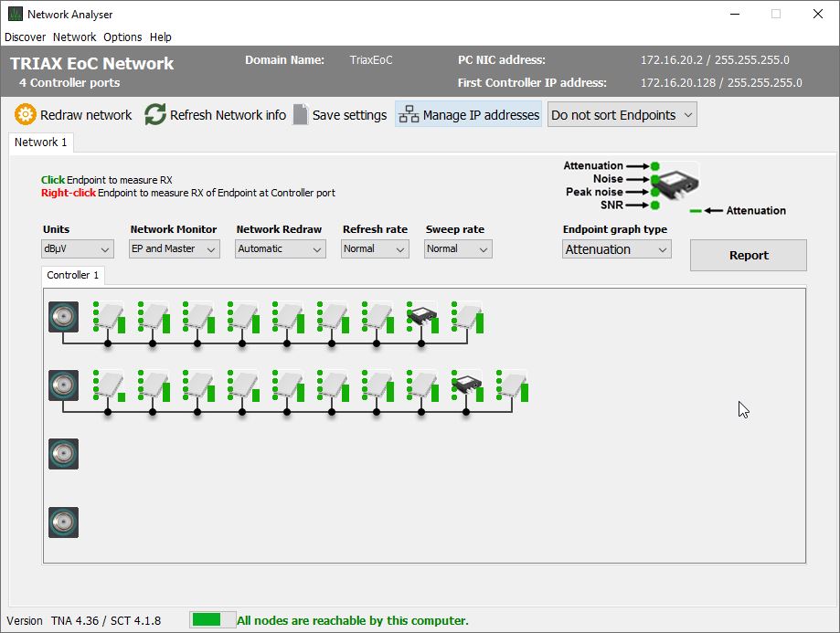Select first controller port coax connector
This screenshot has width=840, height=633.
pyautogui.click(x=63, y=316)
